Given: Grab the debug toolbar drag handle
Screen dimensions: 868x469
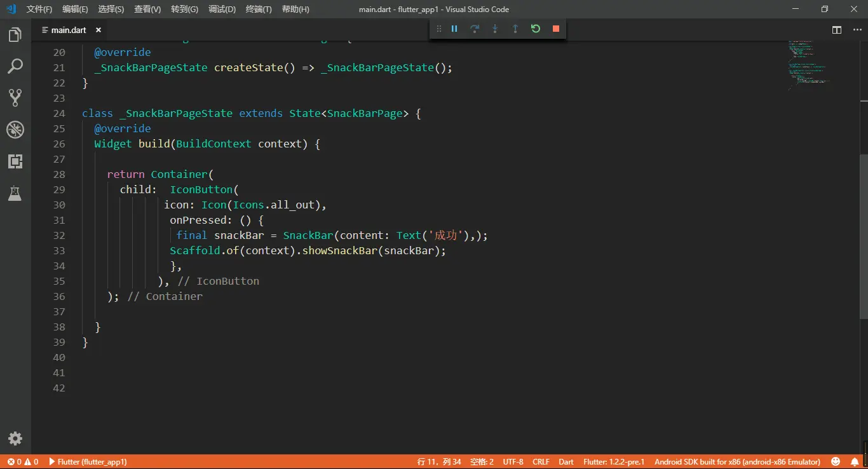Looking at the screenshot, I should [x=438, y=29].
